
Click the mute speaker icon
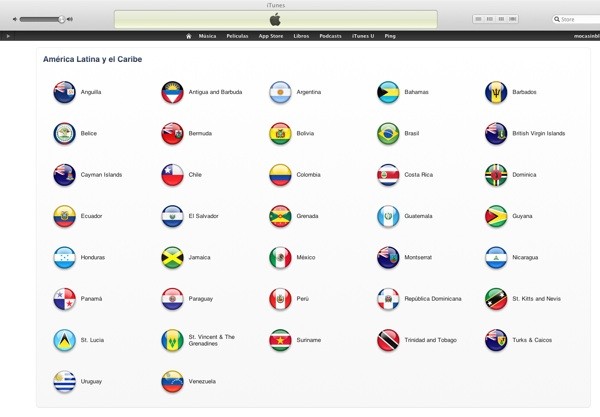(15, 19)
